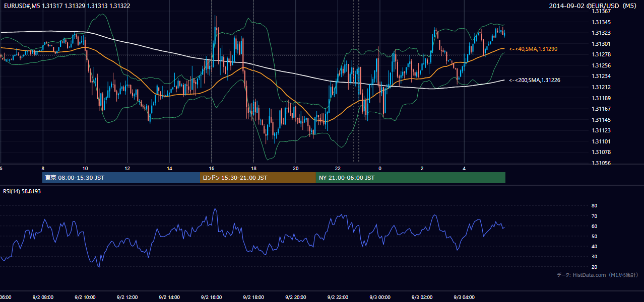This screenshot has width=644, height=302.
Task: Click hour label 20 under the price chart
Action: click(296, 169)
